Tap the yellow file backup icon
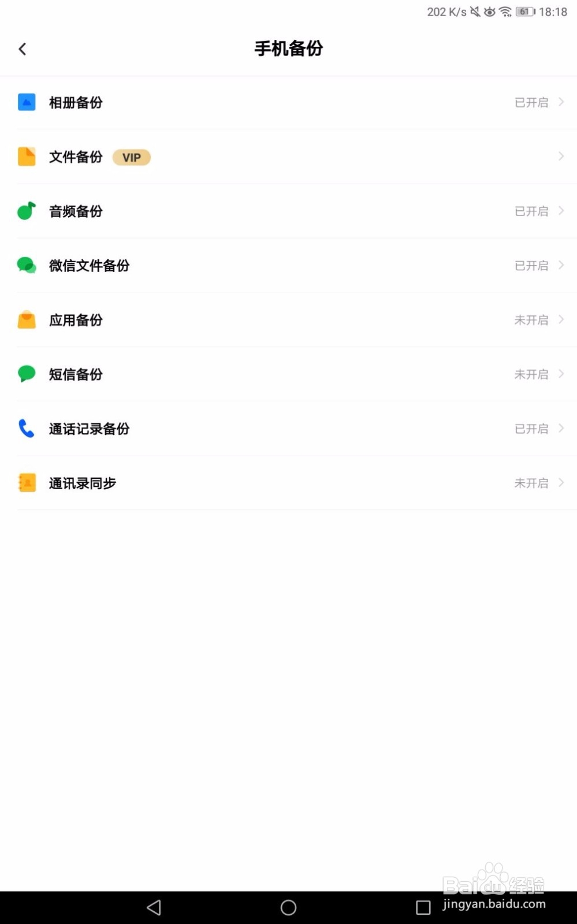577x924 pixels. point(27,157)
